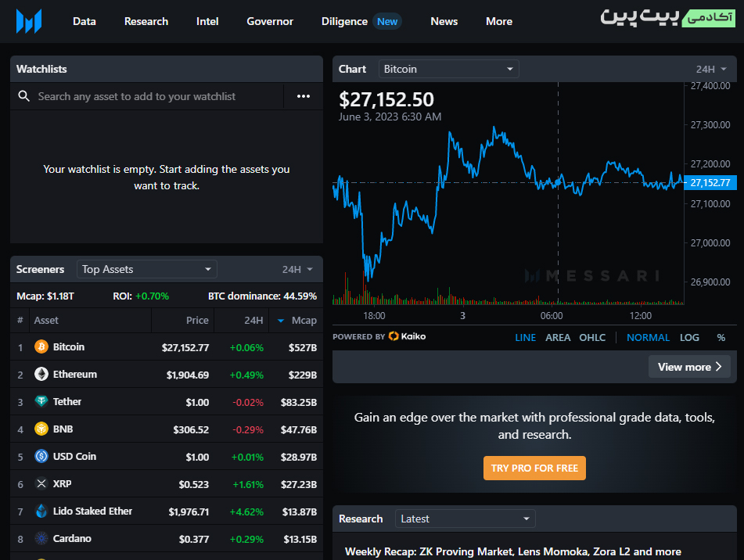Viewport: 744px width, 560px height.
Task: Sort screener by 24H column header
Action: [x=253, y=321]
